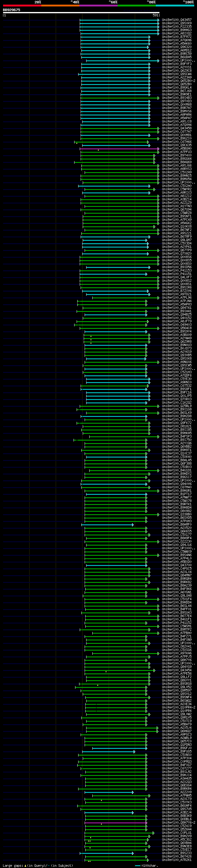Select the UniRef100_Q652B0-2 label
Image resolution: width=197 pixels, height=868 pixels.
pyautogui.click(x=179, y=81)
